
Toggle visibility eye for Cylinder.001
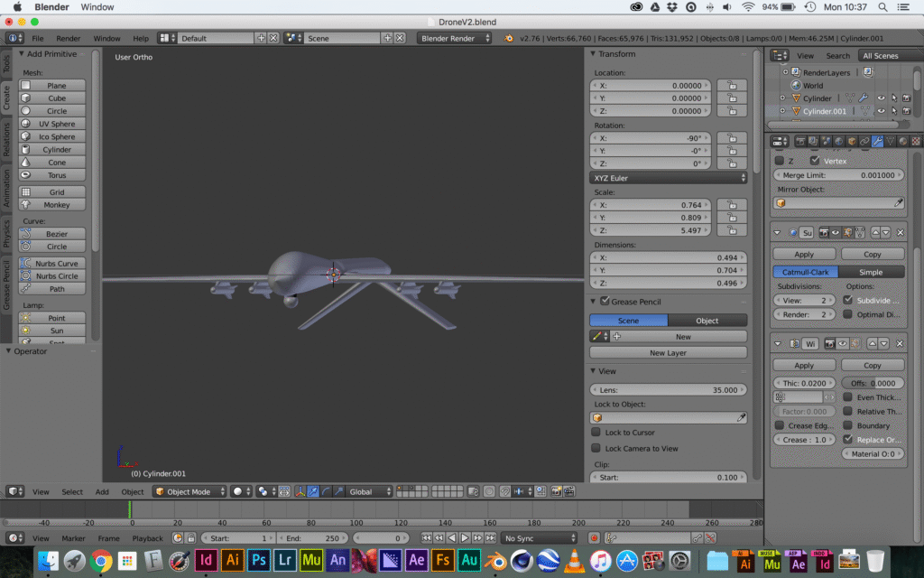point(880,111)
